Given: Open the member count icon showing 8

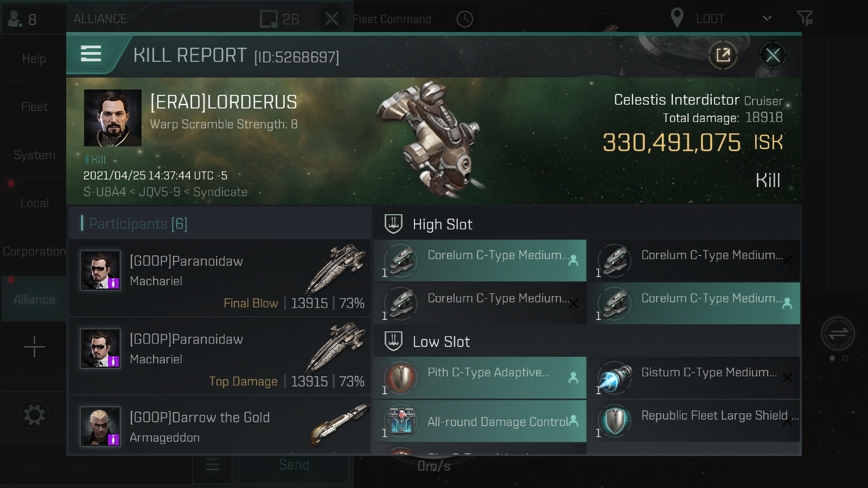Looking at the screenshot, I should (x=22, y=20).
